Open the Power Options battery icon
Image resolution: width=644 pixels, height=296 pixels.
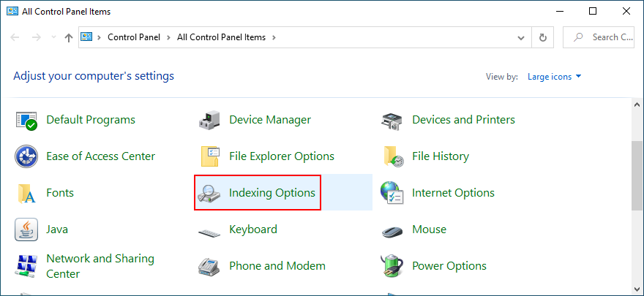click(x=393, y=266)
